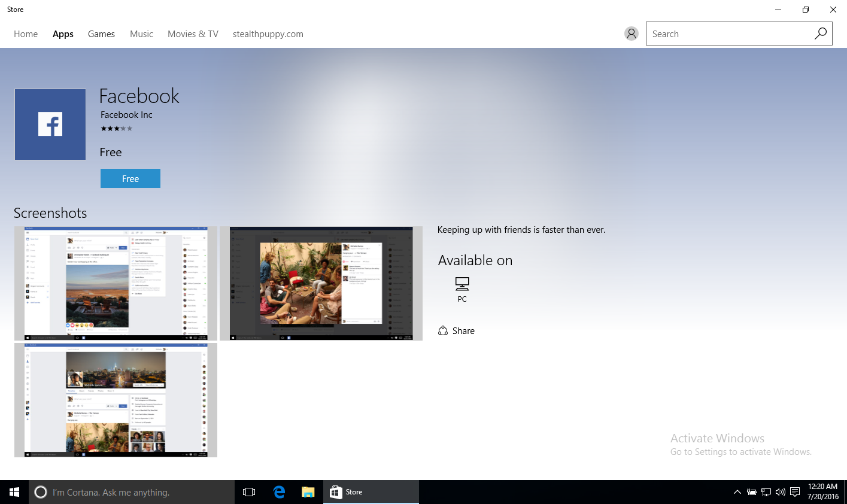Click the magnifier search icon
The width and height of the screenshot is (847, 504).
click(x=821, y=34)
